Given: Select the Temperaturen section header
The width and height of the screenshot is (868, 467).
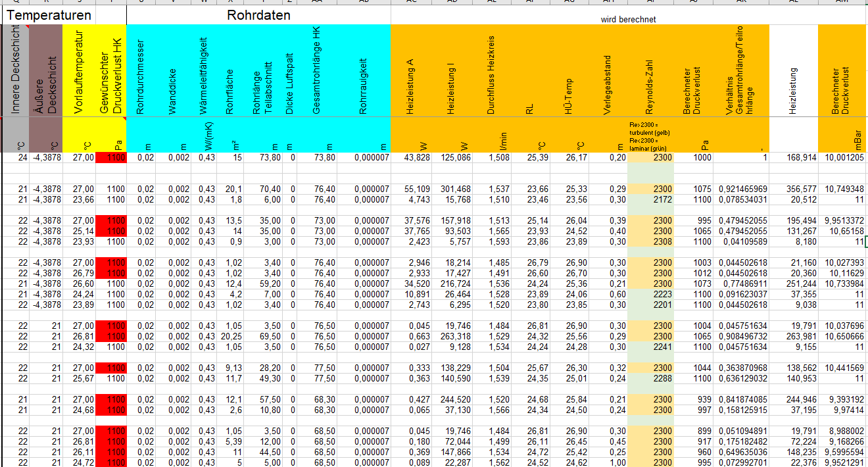Looking at the screenshot, I should [48, 14].
